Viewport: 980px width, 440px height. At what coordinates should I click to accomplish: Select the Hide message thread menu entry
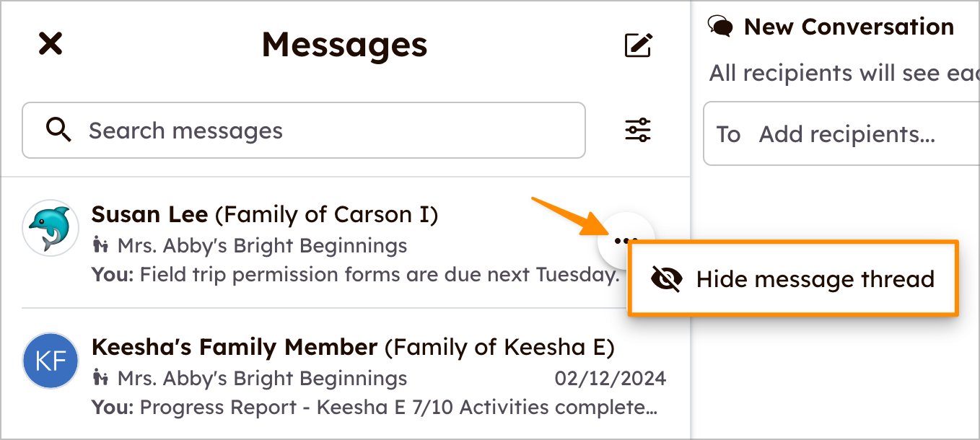click(x=814, y=278)
